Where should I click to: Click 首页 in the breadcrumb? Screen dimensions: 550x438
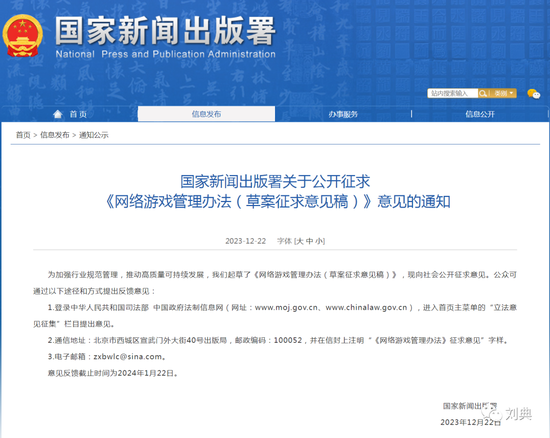[23, 135]
